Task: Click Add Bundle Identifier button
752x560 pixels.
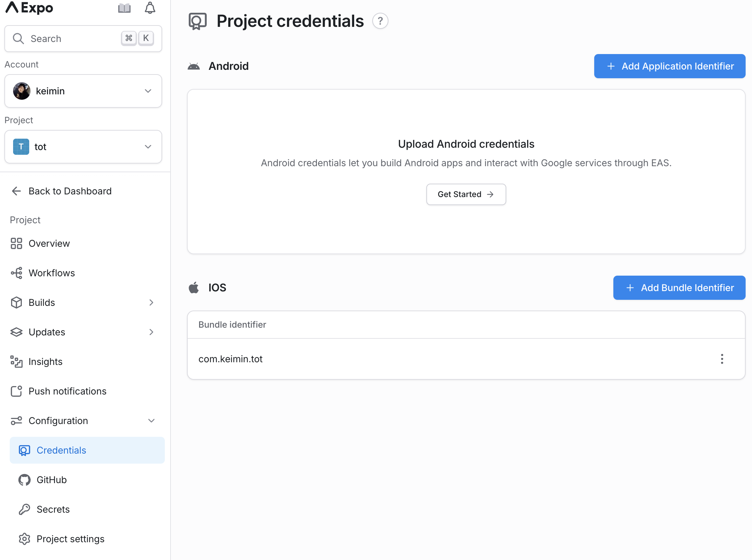Action: [x=679, y=288]
